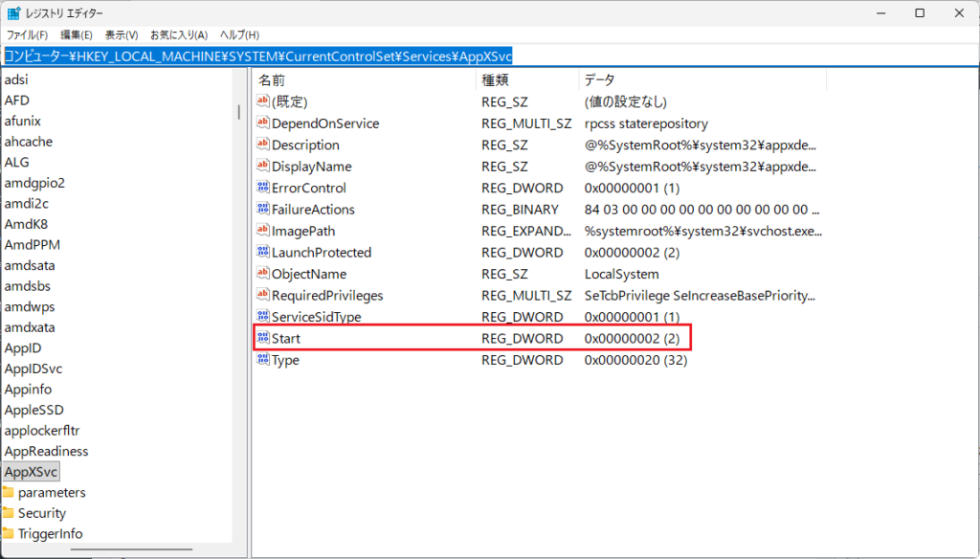Image resolution: width=980 pixels, height=559 pixels.
Task: Select the AppXSvc key in tree
Action: (x=31, y=472)
